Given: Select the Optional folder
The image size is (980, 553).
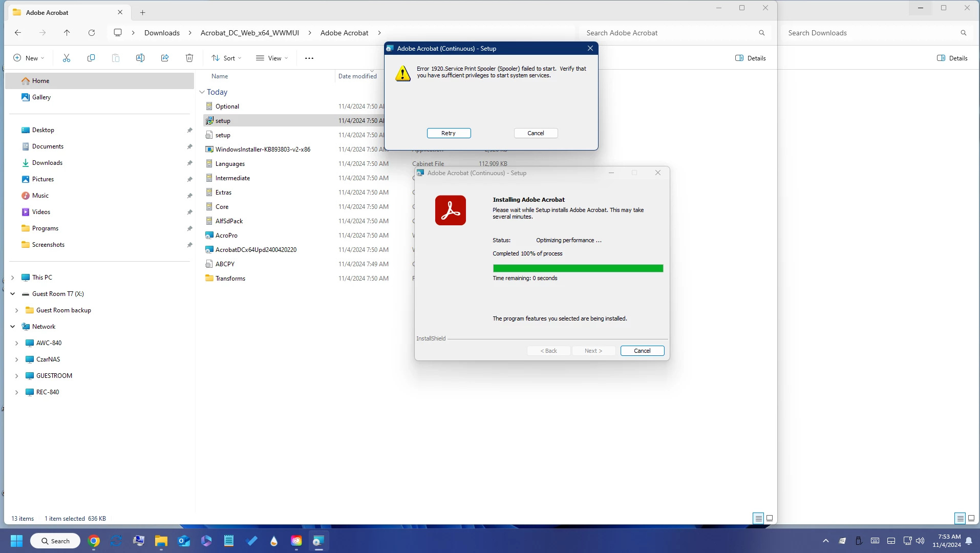Looking at the screenshot, I should click(x=227, y=107).
